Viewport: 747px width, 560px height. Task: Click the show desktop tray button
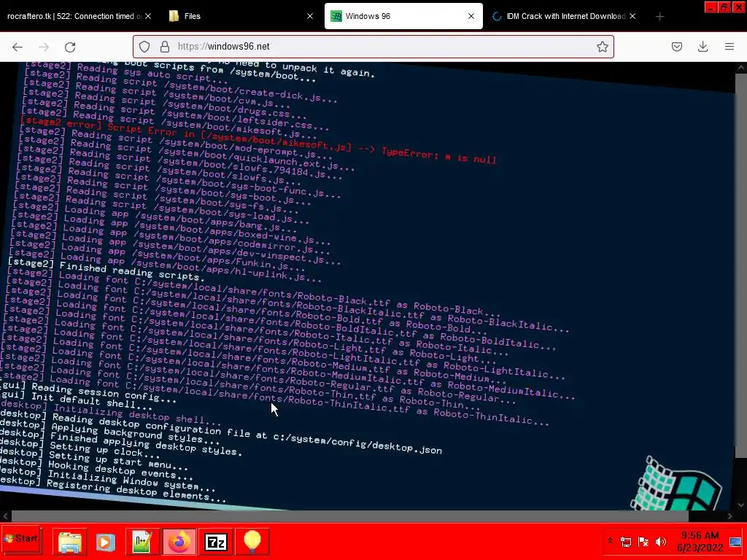point(736,542)
